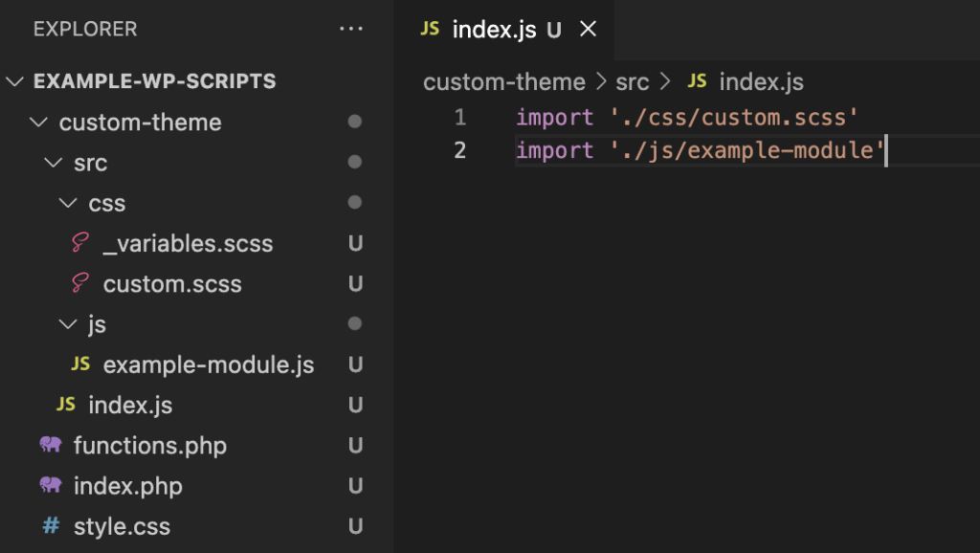
Task: Collapse the js folder chevron
Action: tap(68, 323)
